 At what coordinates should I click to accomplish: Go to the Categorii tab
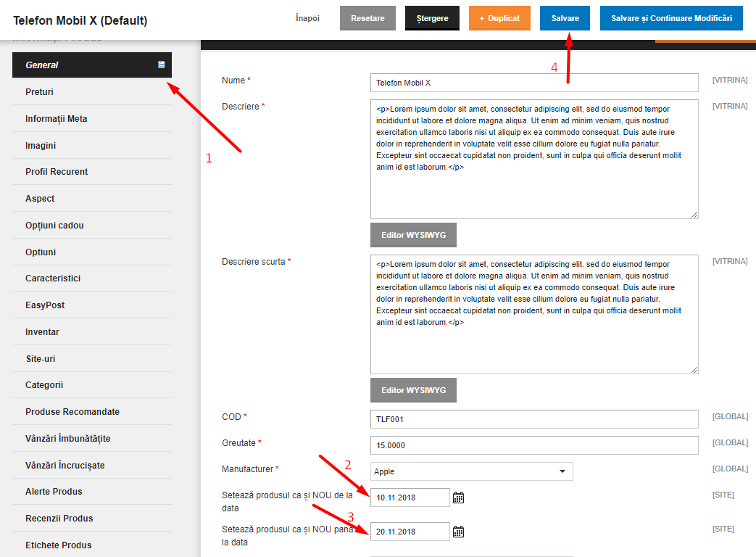pos(91,385)
